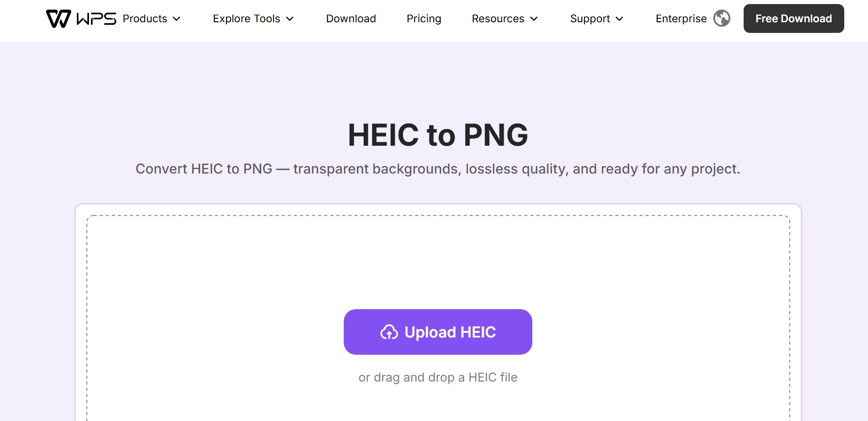Click the HEIC to PNG heading
Screen dimensions: 868x421
[438, 135]
